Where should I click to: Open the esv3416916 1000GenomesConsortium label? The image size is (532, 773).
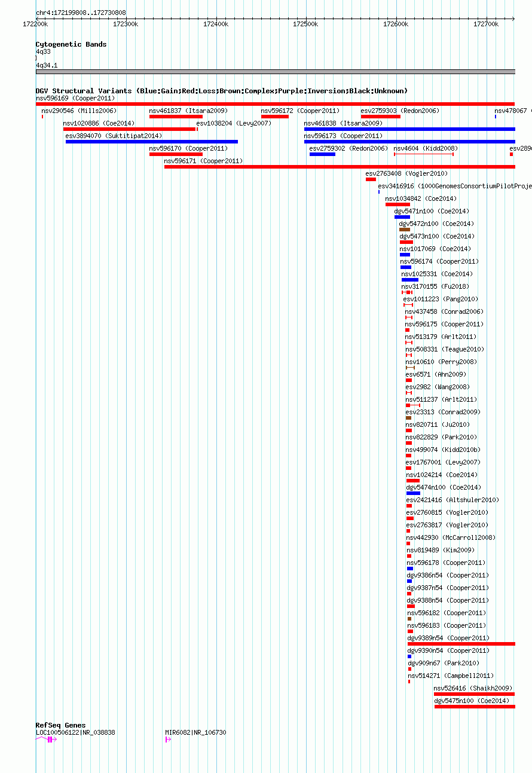point(455,186)
